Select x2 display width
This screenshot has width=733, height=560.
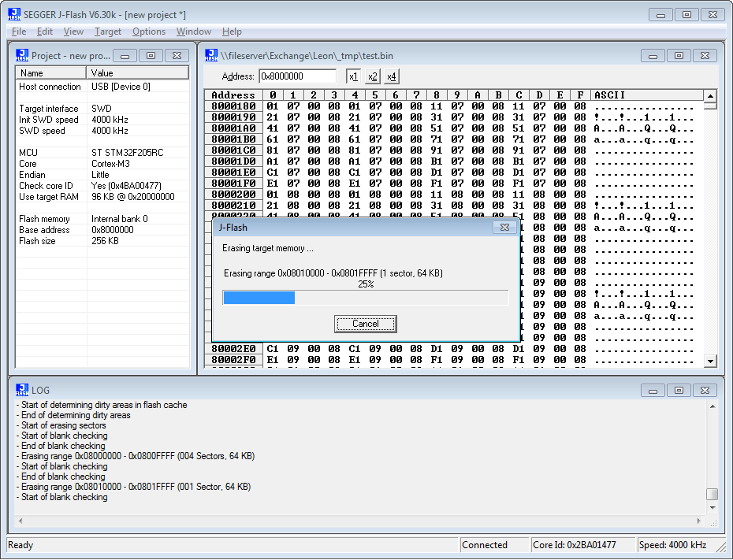pos(372,76)
